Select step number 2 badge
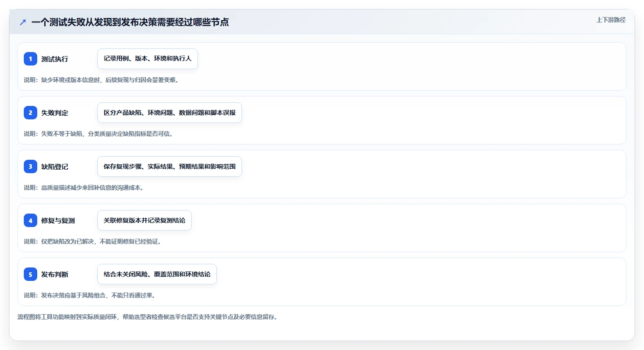Image resolution: width=644 pixels, height=350 pixels. [x=31, y=113]
